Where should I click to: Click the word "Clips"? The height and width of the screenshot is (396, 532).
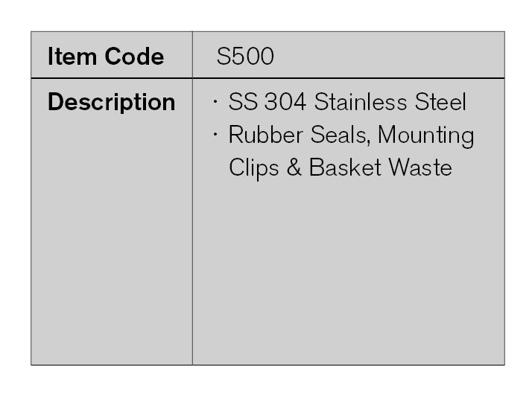tap(252, 167)
